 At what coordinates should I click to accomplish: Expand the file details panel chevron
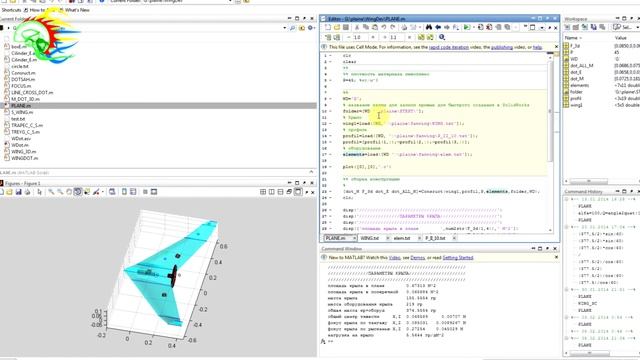pos(311,172)
